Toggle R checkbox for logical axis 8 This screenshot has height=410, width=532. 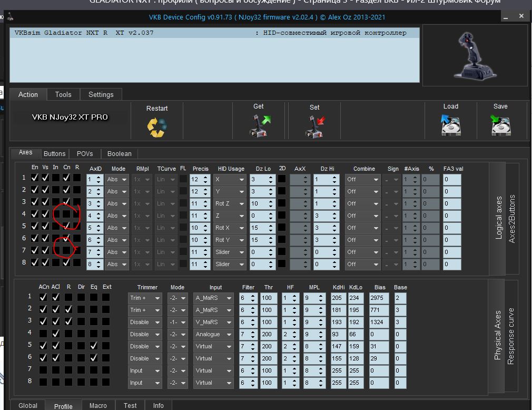click(77, 262)
